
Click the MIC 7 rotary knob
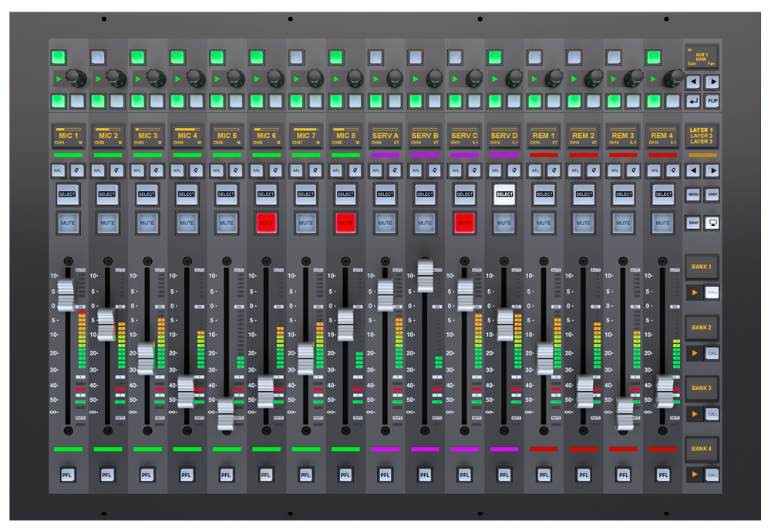[315, 78]
